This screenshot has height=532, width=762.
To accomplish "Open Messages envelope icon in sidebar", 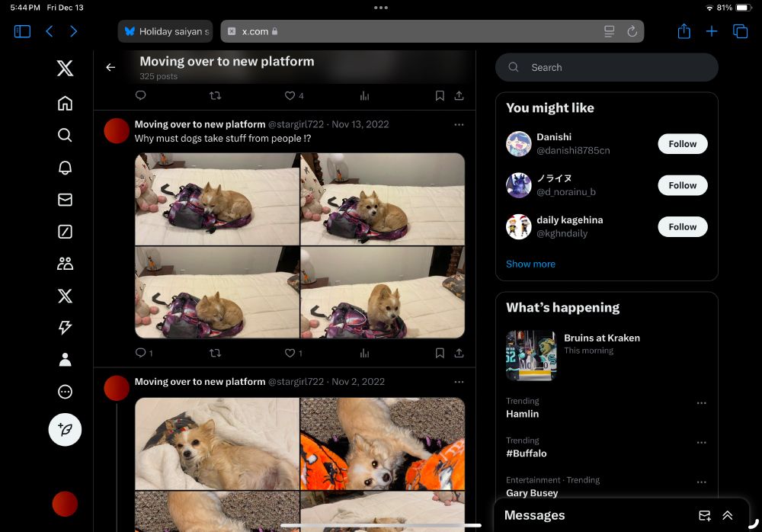I will point(65,200).
